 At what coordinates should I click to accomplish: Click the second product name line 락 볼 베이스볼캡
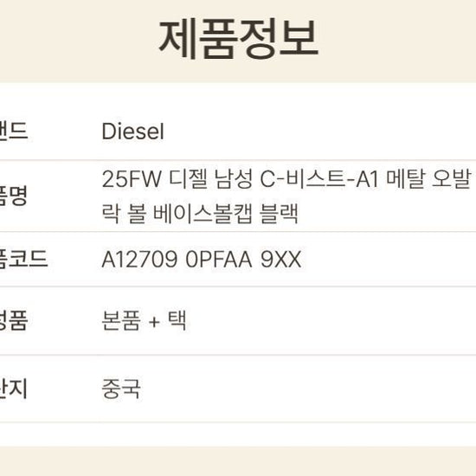pos(200,214)
